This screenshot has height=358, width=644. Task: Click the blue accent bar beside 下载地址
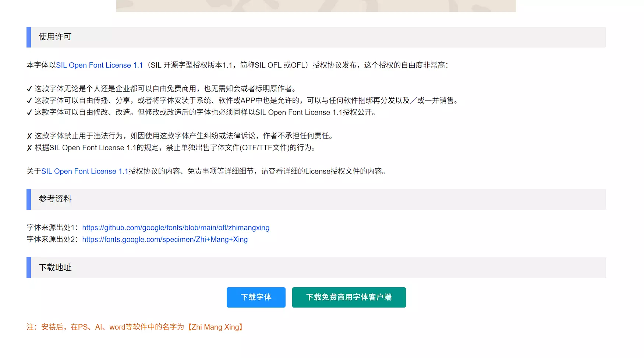[x=29, y=267]
